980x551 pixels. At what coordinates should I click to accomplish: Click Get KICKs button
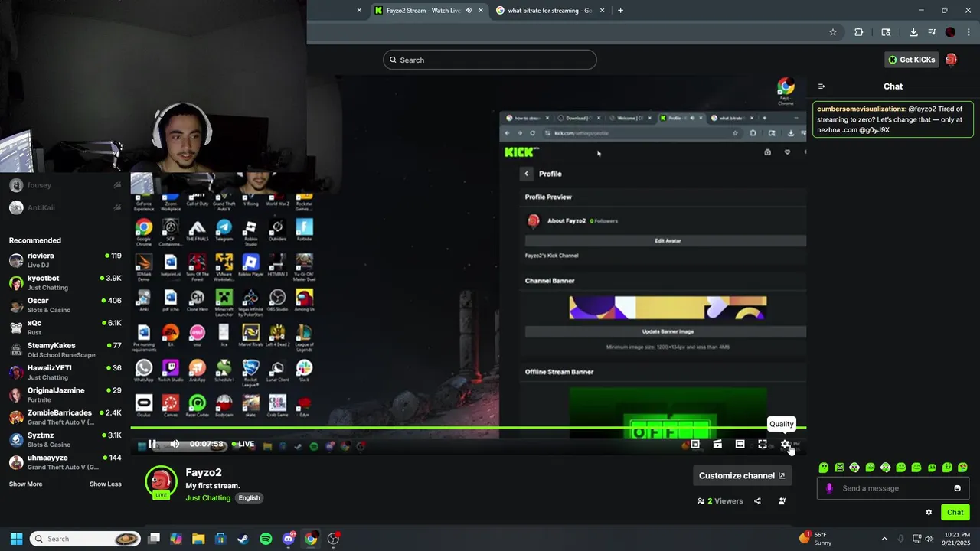(911, 60)
